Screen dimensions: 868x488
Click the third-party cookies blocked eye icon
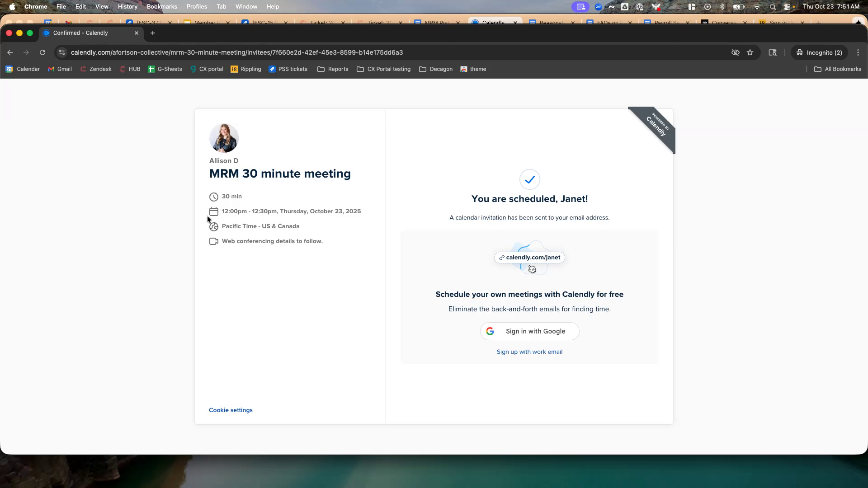point(736,52)
